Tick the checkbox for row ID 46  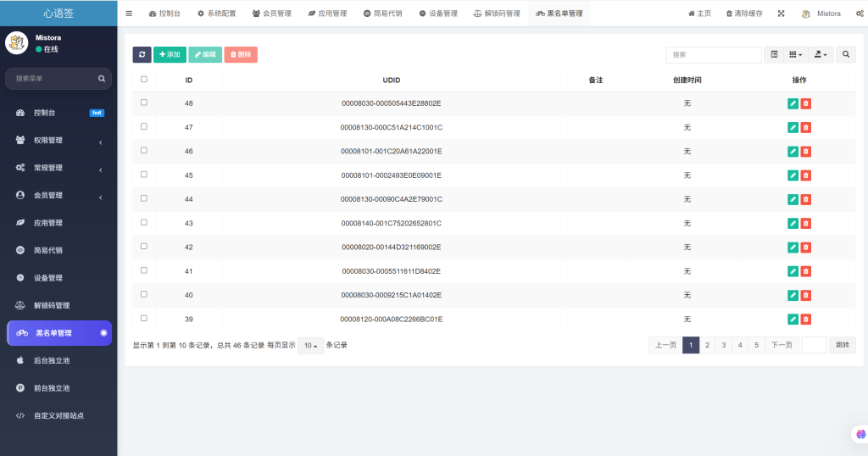[144, 151]
